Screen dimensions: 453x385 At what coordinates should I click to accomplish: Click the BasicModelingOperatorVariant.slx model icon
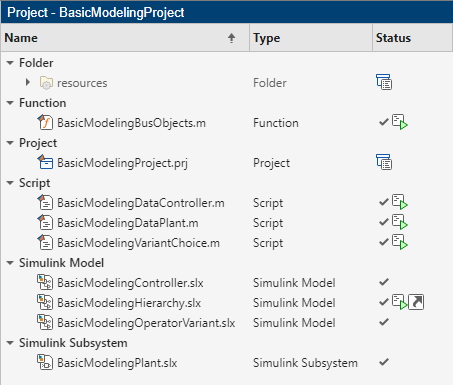(x=45, y=322)
